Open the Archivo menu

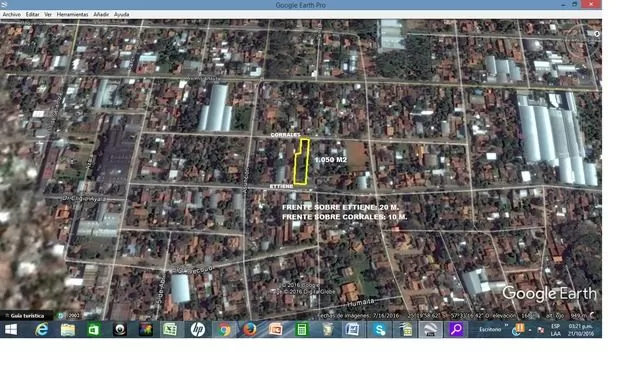pos(11,14)
